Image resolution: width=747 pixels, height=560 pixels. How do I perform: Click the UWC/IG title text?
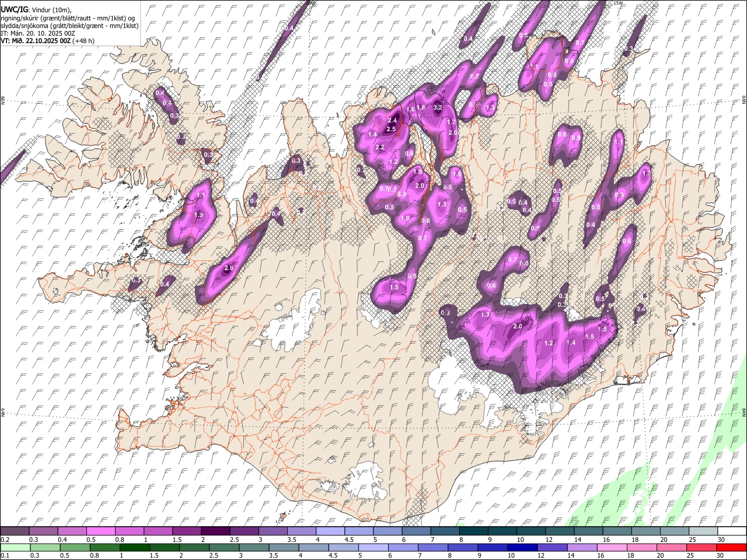coord(13,9)
